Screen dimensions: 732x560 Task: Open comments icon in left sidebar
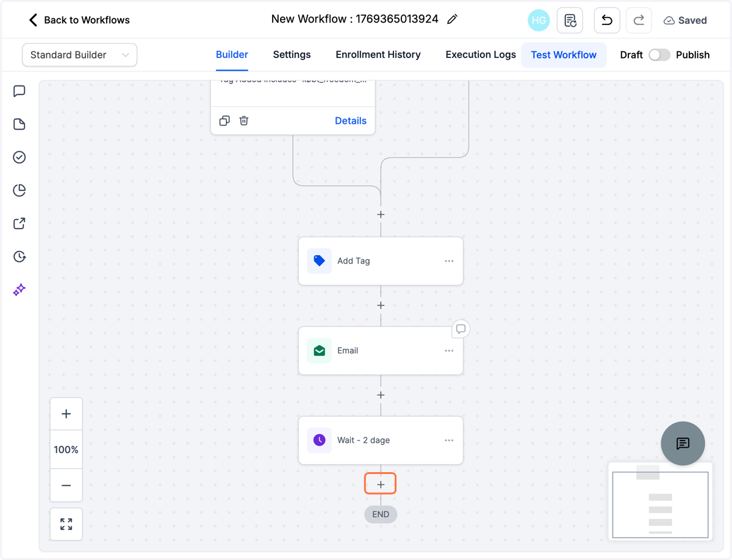20,92
